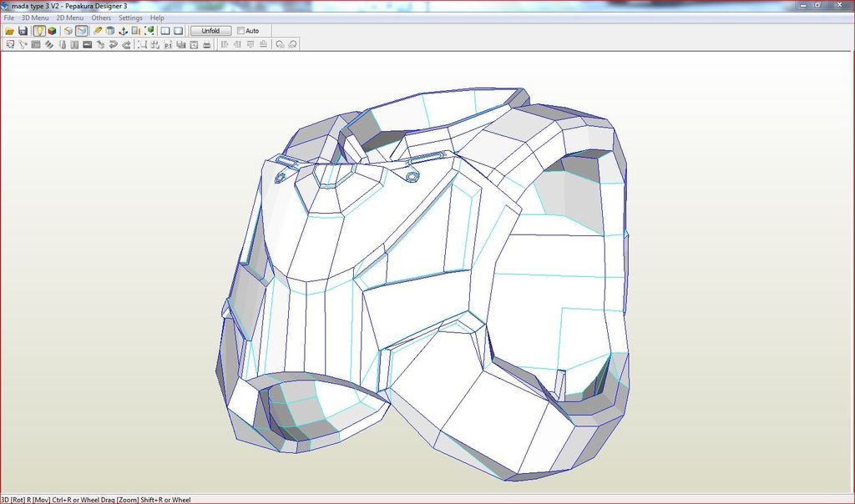
Task: Select the single-pane window layout icon
Action: (x=178, y=31)
